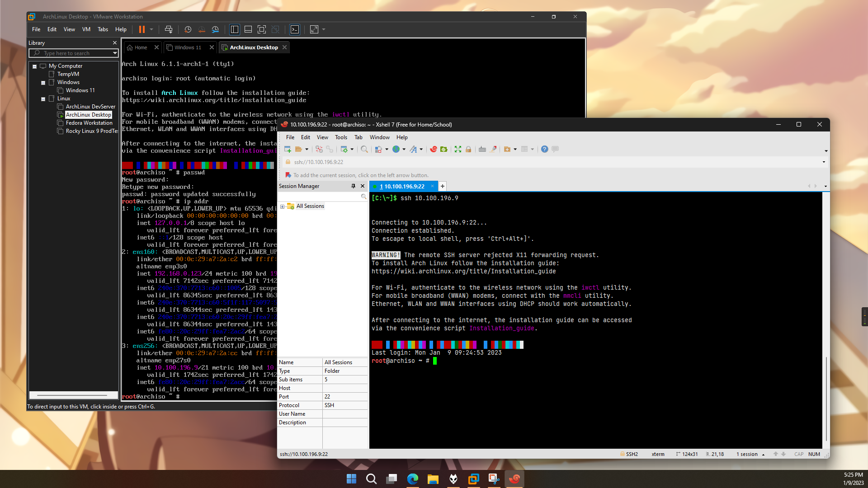This screenshot has width=868, height=488.
Task: Open the VM menu in VMware
Action: [86, 29]
